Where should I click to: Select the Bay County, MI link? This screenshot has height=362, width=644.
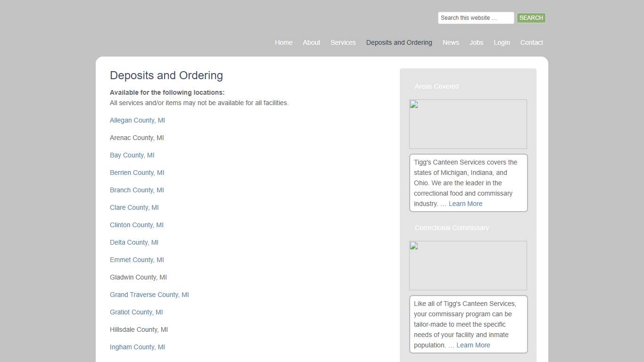pos(132,155)
